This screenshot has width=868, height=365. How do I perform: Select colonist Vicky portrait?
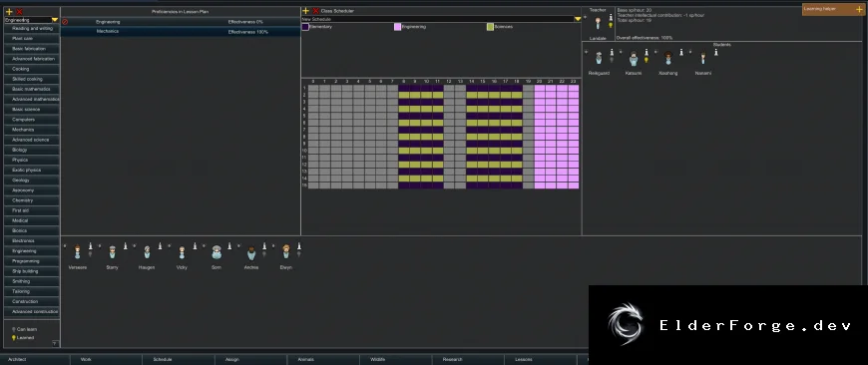(x=182, y=252)
